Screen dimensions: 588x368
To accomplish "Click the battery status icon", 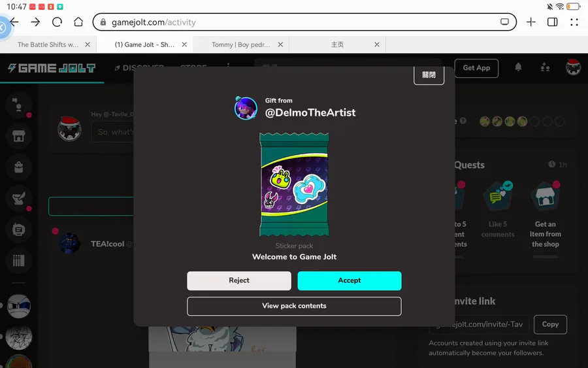I will pyautogui.click(x=574, y=7).
